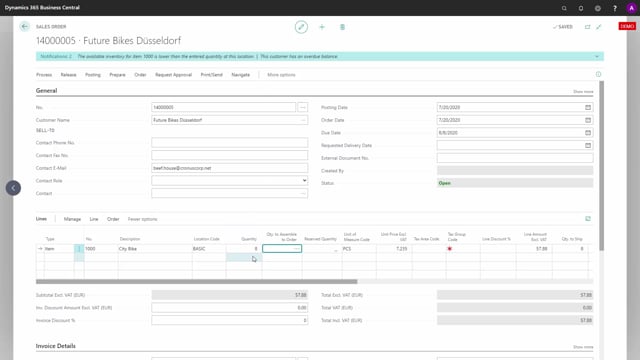This screenshot has height=360, width=640.
Task: Open the Contact Role dropdown
Action: 304,180
